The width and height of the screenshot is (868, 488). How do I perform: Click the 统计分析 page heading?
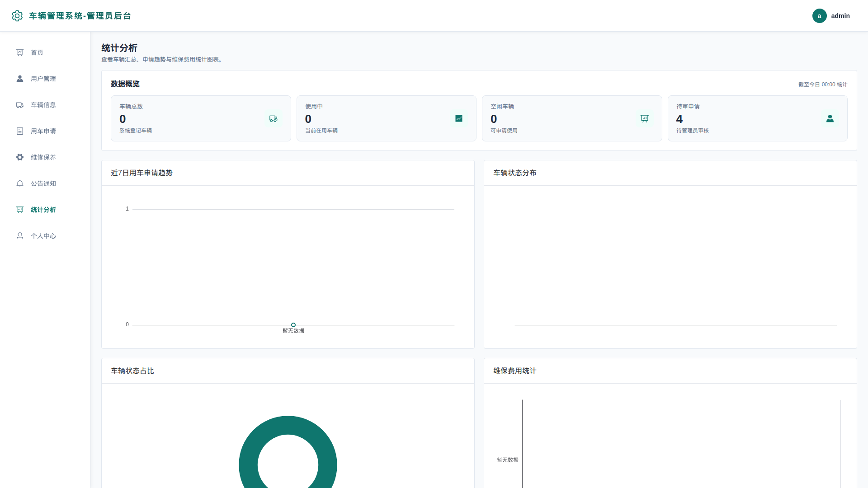point(119,48)
